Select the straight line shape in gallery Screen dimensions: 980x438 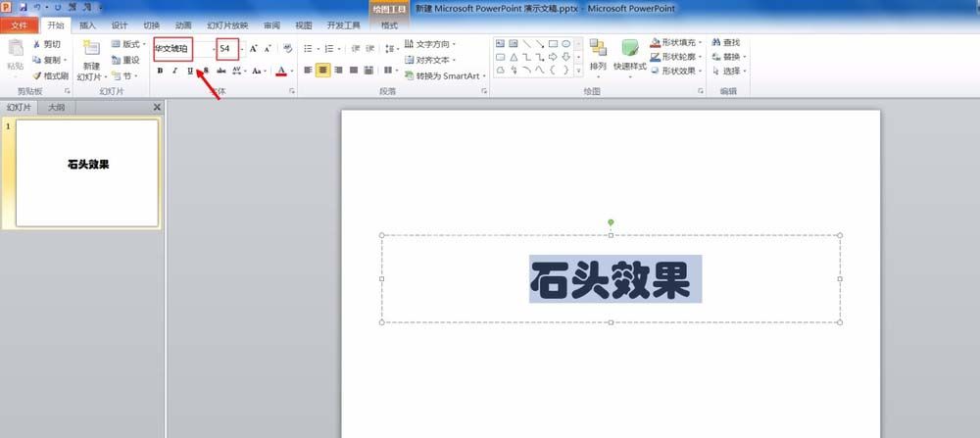tap(526, 44)
